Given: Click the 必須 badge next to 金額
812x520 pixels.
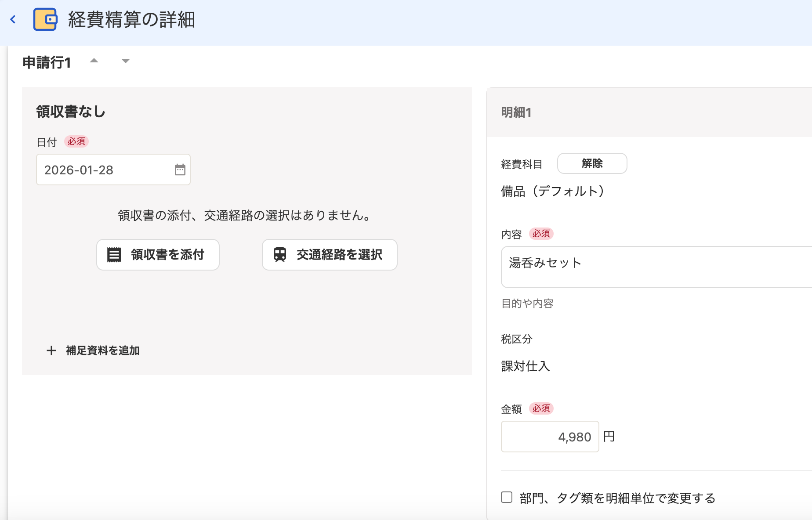Looking at the screenshot, I should pyautogui.click(x=541, y=408).
